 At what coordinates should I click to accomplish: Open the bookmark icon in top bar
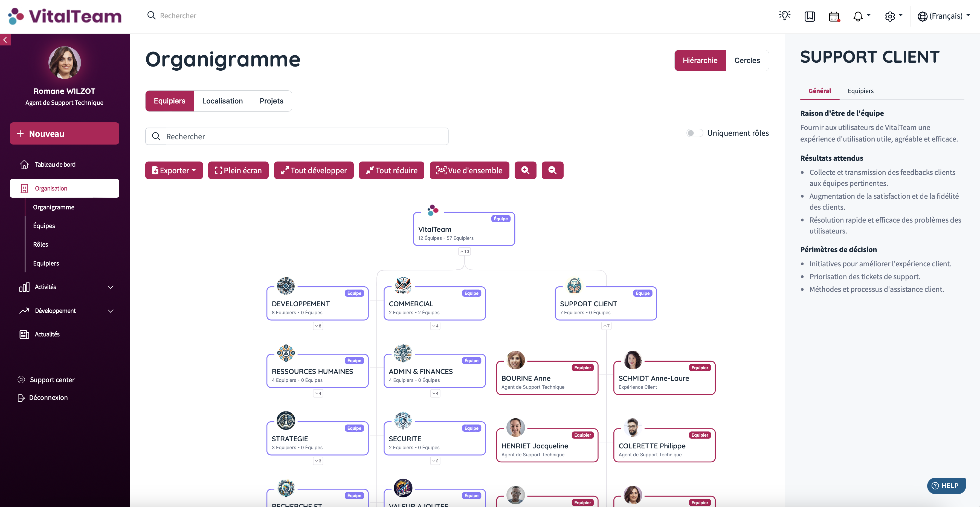click(810, 16)
